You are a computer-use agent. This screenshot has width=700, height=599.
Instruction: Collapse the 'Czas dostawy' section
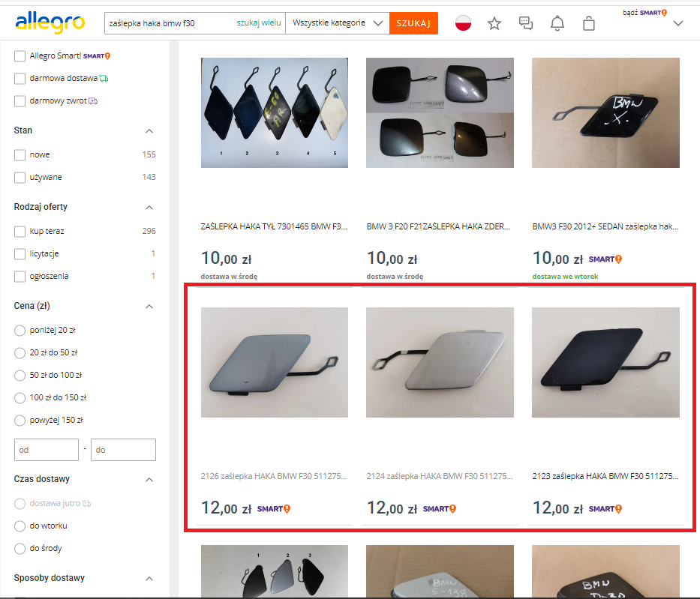pyautogui.click(x=149, y=480)
